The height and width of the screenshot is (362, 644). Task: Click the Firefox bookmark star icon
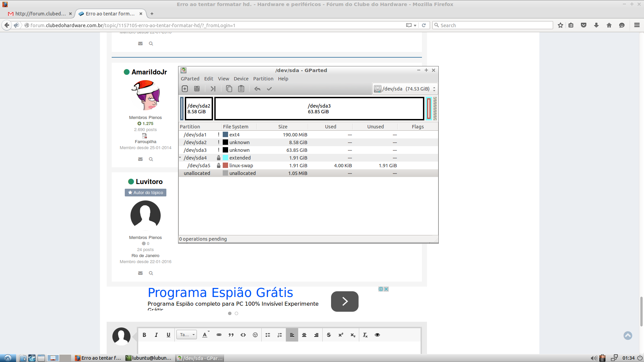pyautogui.click(x=560, y=25)
